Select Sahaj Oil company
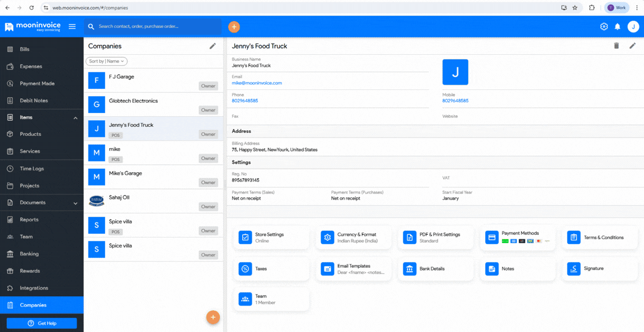The image size is (644, 332). coord(154,202)
